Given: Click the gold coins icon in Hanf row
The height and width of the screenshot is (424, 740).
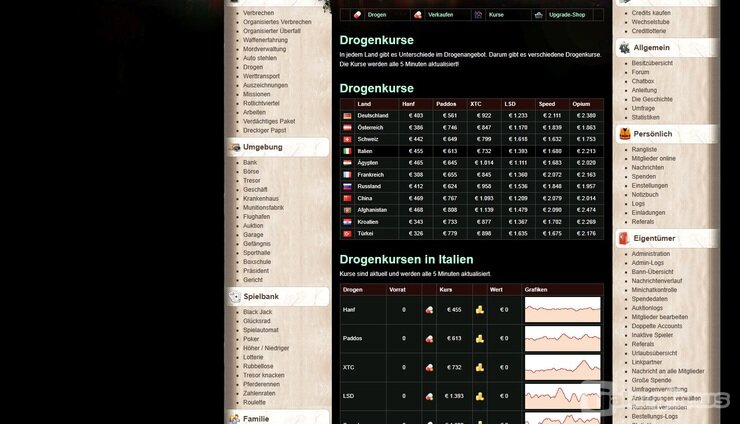Looking at the screenshot, I should click(479, 310).
